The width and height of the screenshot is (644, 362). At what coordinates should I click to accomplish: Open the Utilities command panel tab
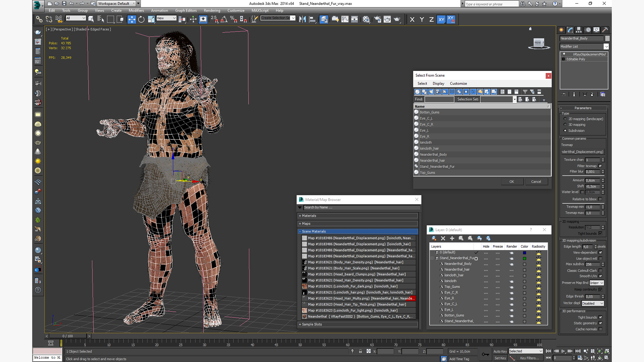click(605, 30)
